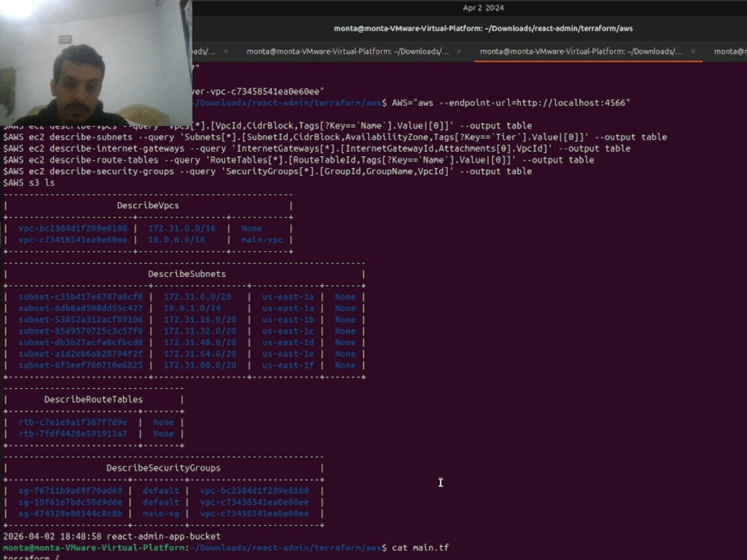This screenshot has width=747, height=560.
Task: Click the DescribeSubnets table header
Action: click(187, 274)
